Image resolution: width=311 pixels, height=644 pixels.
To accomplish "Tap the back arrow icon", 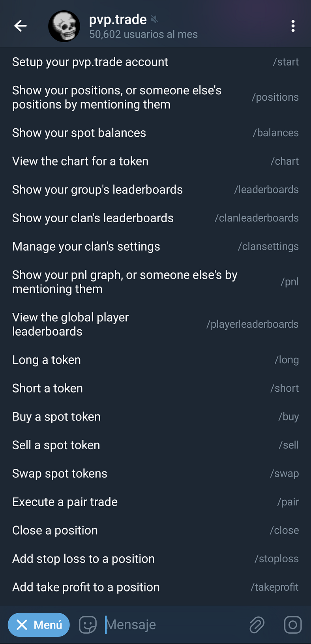I will pos(21,26).
